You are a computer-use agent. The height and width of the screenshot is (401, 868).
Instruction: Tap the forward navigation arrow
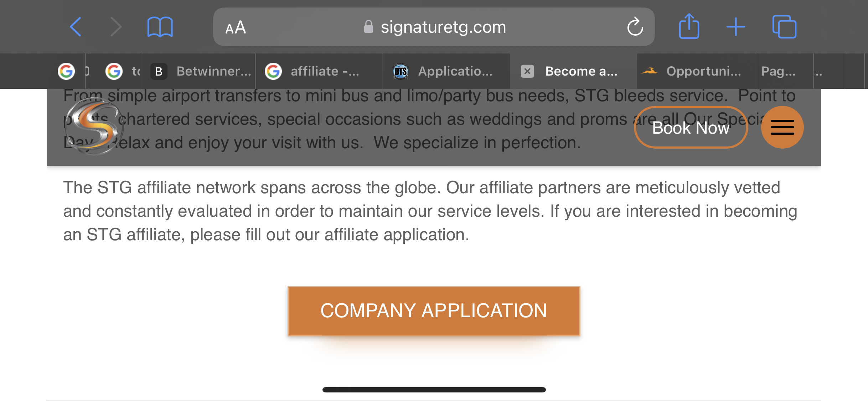tap(116, 27)
